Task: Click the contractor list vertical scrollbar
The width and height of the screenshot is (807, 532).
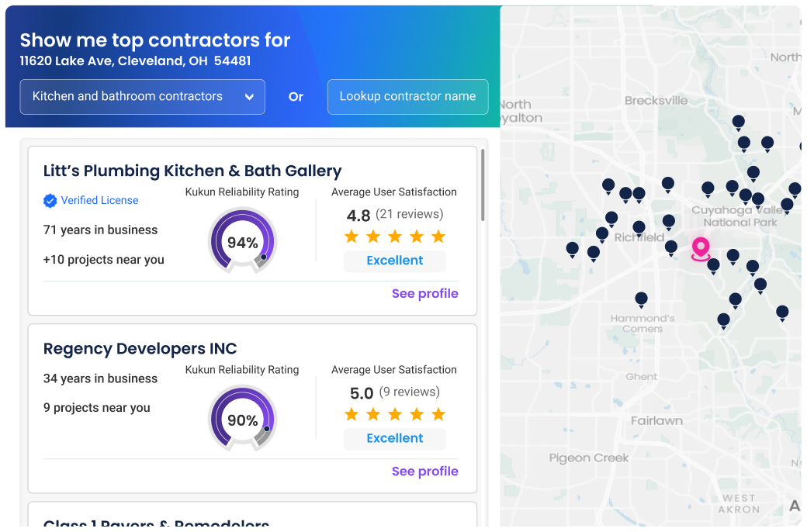Action: 483,185
